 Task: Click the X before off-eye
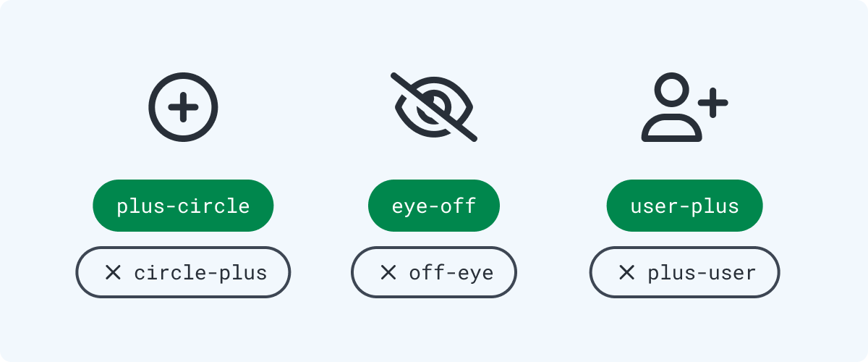388,272
